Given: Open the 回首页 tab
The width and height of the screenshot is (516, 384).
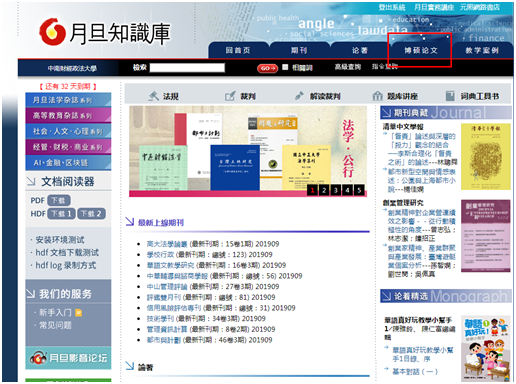Looking at the screenshot, I should [x=238, y=50].
